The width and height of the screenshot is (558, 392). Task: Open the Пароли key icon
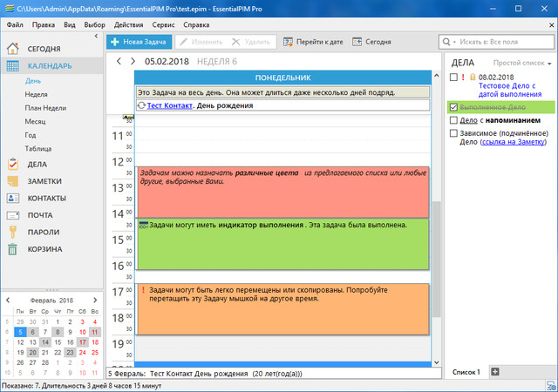[x=13, y=232]
